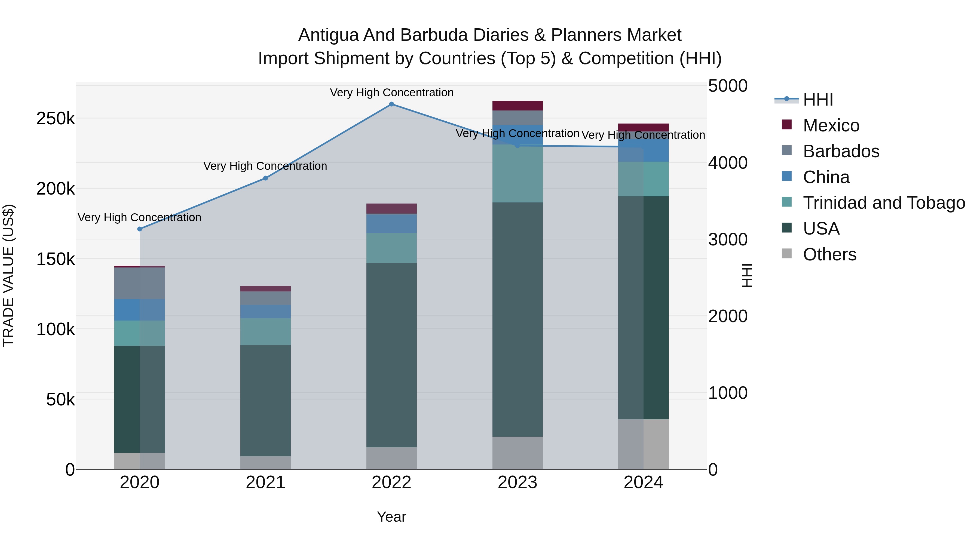
Task: Toggle the HHI legend entry
Action: (804, 100)
